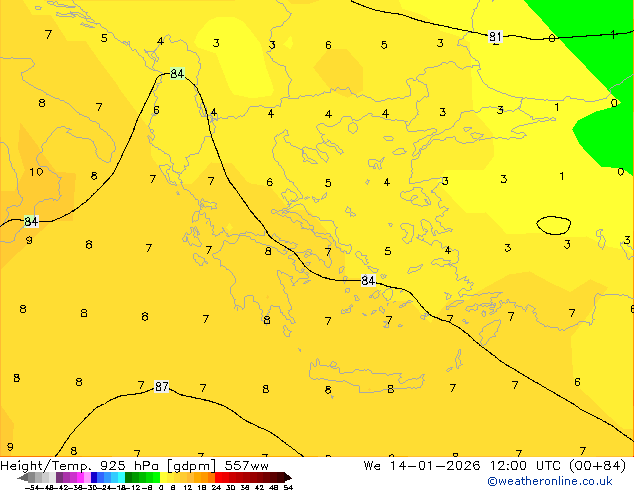Pick the dark green swatch above -12 label
This screenshot has height=490, width=634.
pyautogui.click(x=129, y=477)
